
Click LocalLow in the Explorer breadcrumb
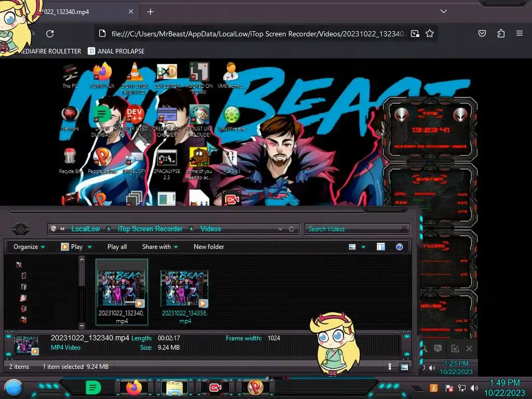pos(86,229)
